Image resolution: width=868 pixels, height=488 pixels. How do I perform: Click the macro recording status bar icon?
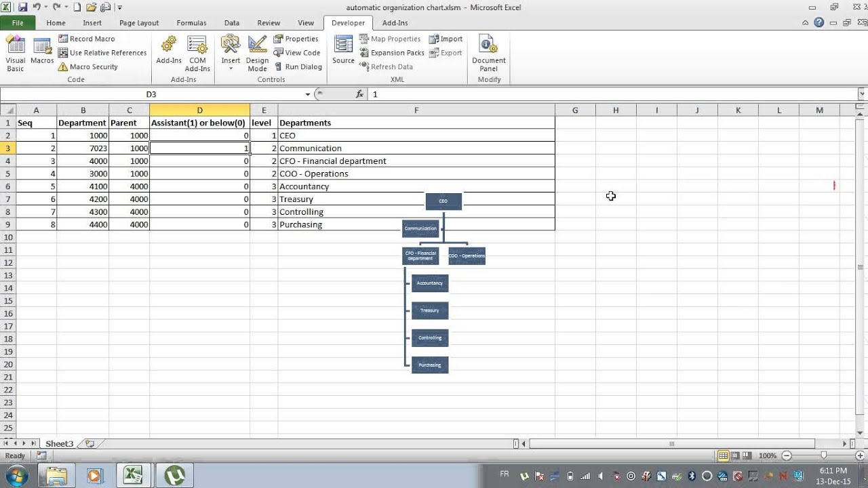41,456
